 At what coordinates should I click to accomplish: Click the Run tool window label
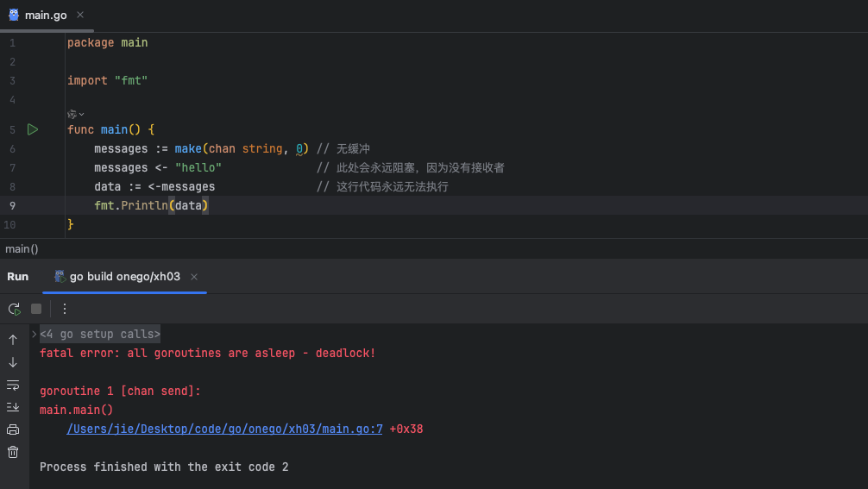click(x=18, y=277)
